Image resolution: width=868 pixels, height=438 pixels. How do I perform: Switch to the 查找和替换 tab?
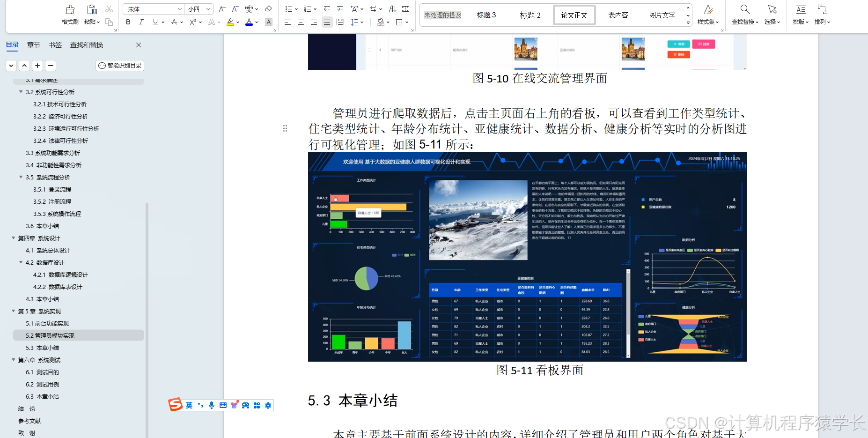tap(87, 45)
